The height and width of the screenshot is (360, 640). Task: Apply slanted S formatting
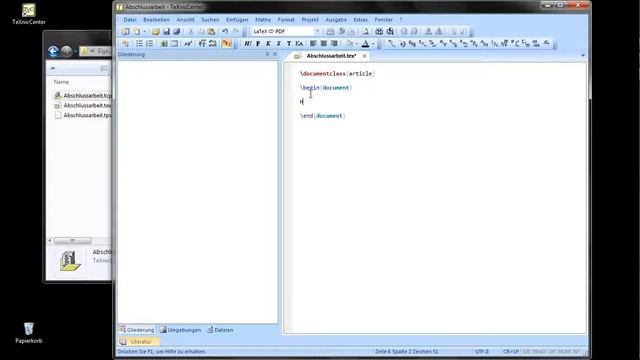[x=278, y=43]
